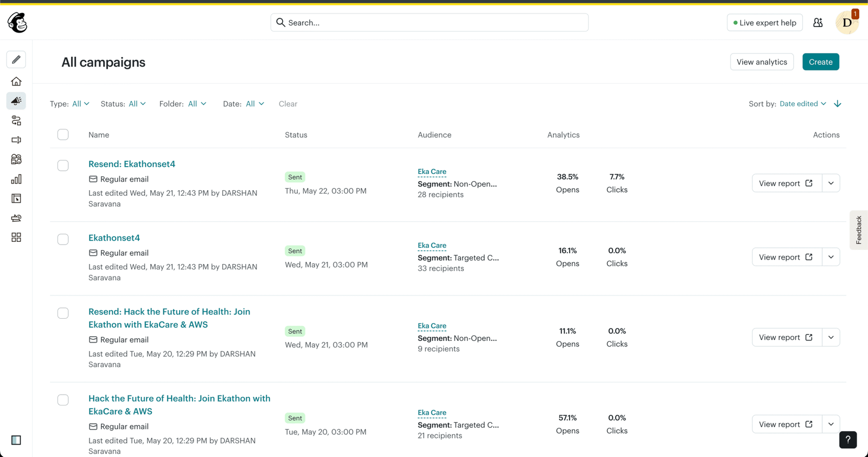View report for Hack the Future of Health
This screenshot has width=868, height=457.
pyautogui.click(x=787, y=424)
